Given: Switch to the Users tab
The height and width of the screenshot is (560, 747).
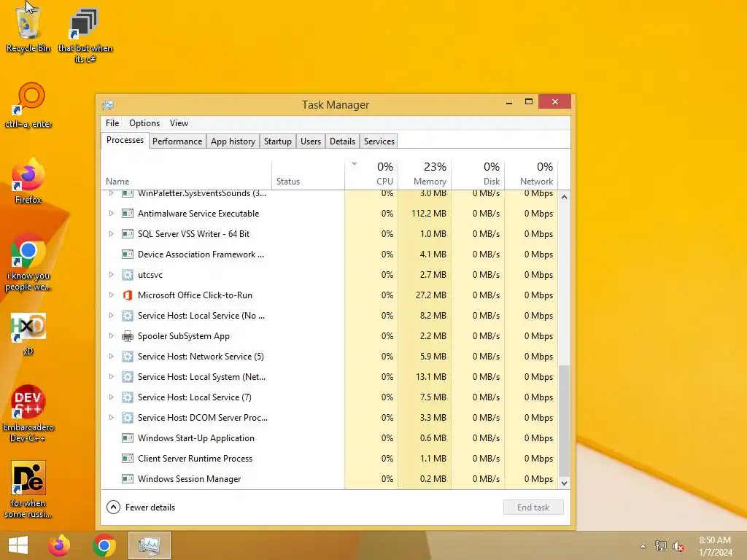Looking at the screenshot, I should click(x=311, y=141).
